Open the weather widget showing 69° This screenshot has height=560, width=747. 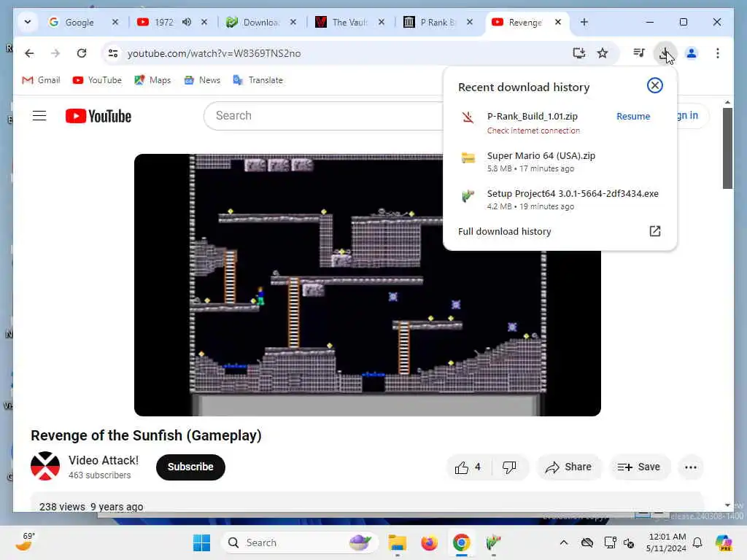pyautogui.click(x=25, y=542)
